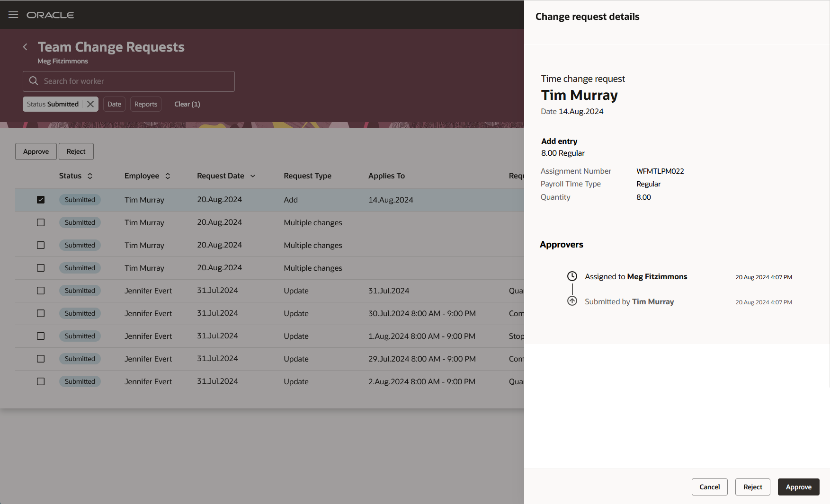This screenshot has height=504, width=830.
Task: Click the 8.00 Regular entry text
Action: [563, 153]
